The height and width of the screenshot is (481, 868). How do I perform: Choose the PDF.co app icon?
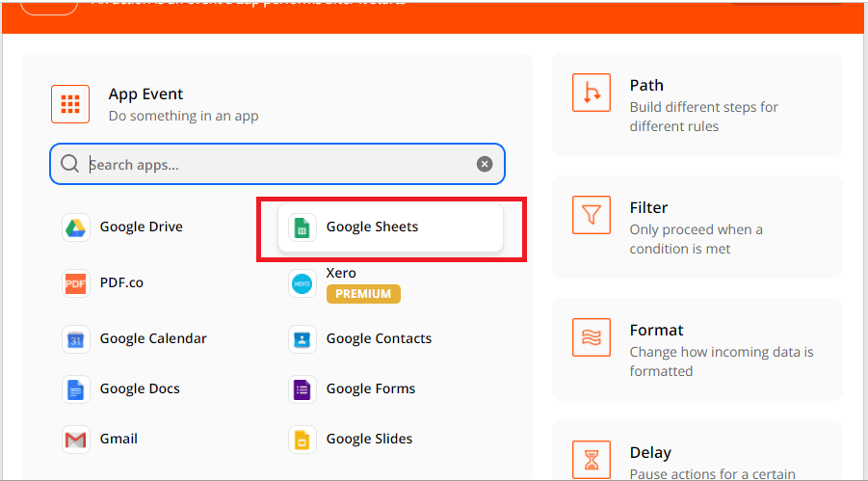(76, 283)
